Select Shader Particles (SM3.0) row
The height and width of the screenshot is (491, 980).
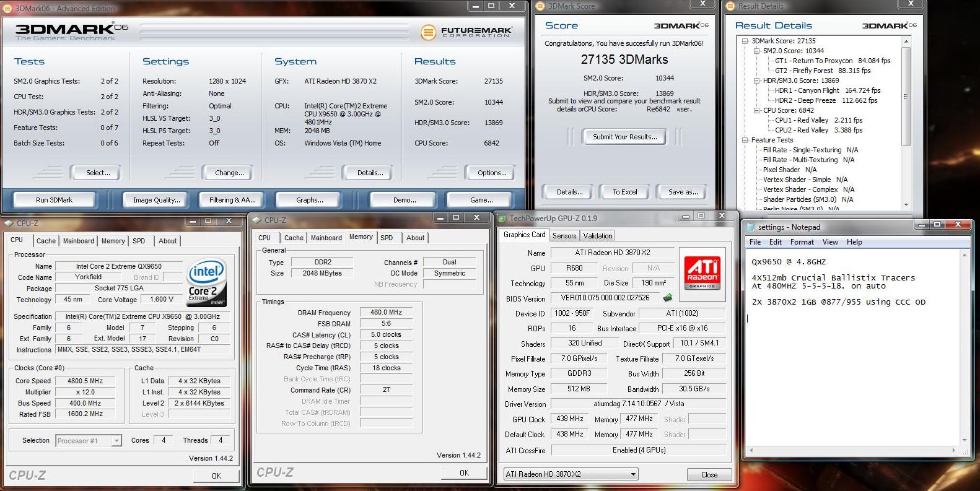click(x=808, y=199)
